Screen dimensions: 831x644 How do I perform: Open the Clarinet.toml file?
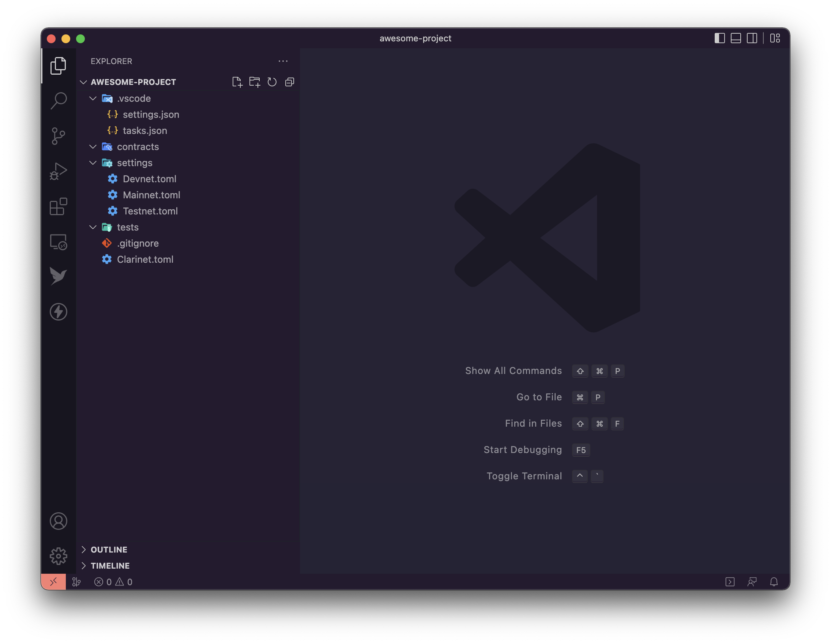[x=145, y=259]
